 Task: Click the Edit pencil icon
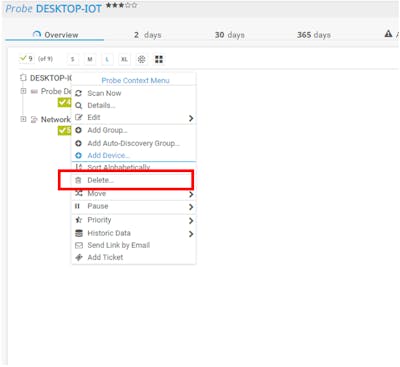(78, 117)
